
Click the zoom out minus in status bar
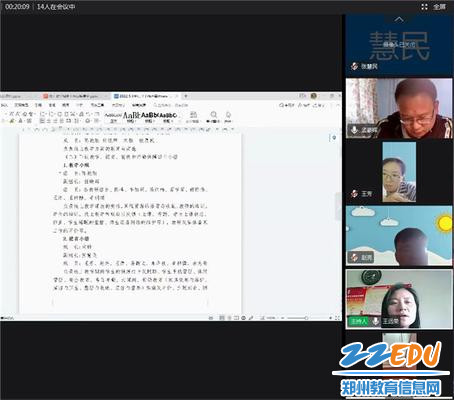click(x=283, y=318)
